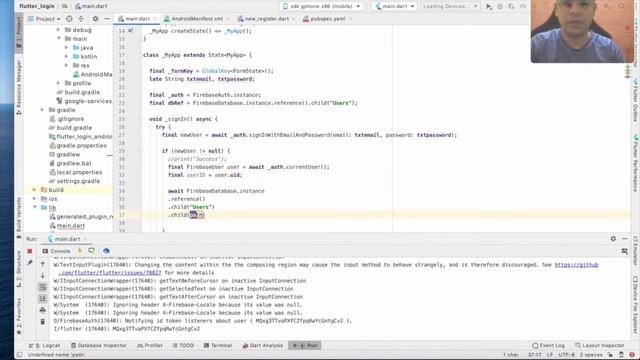
Task: Open the Layout Inspector
Action: point(600,345)
